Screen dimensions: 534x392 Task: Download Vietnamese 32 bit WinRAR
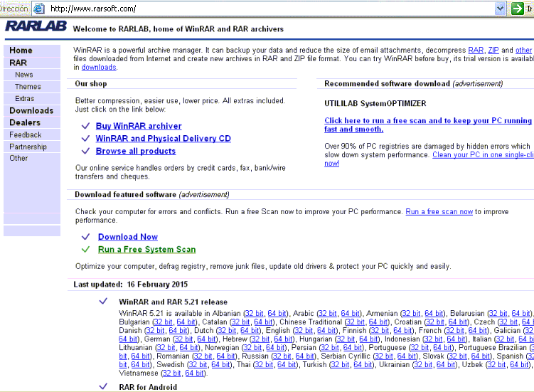coord(171,374)
